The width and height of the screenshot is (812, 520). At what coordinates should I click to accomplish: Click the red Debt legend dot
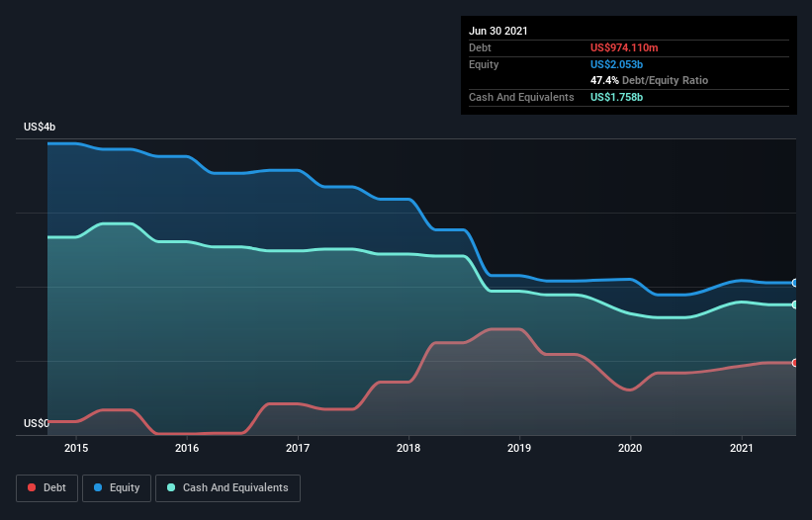(x=32, y=487)
